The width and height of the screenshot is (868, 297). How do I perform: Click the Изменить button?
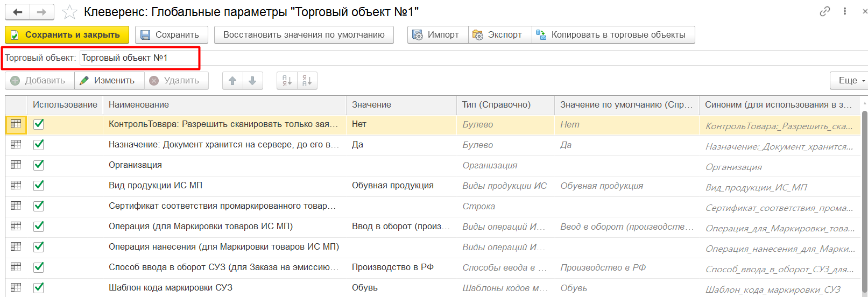(109, 80)
